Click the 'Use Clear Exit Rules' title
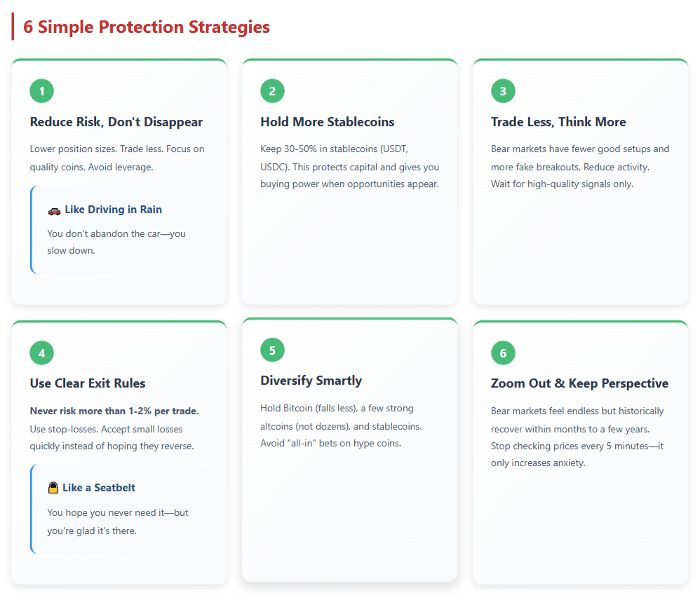The width and height of the screenshot is (700, 595). [x=88, y=383]
